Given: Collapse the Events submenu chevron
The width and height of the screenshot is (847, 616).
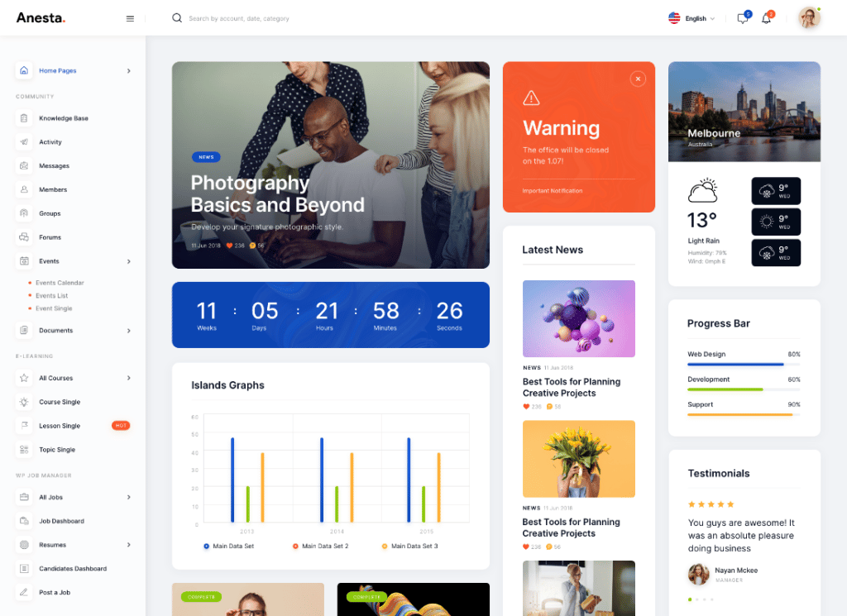Looking at the screenshot, I should click(x=128, y=261).
